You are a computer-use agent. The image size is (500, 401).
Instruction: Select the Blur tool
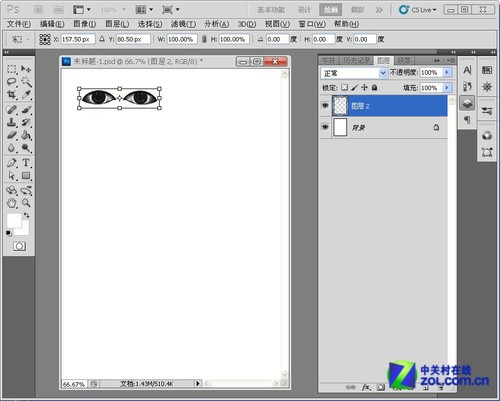12,148
